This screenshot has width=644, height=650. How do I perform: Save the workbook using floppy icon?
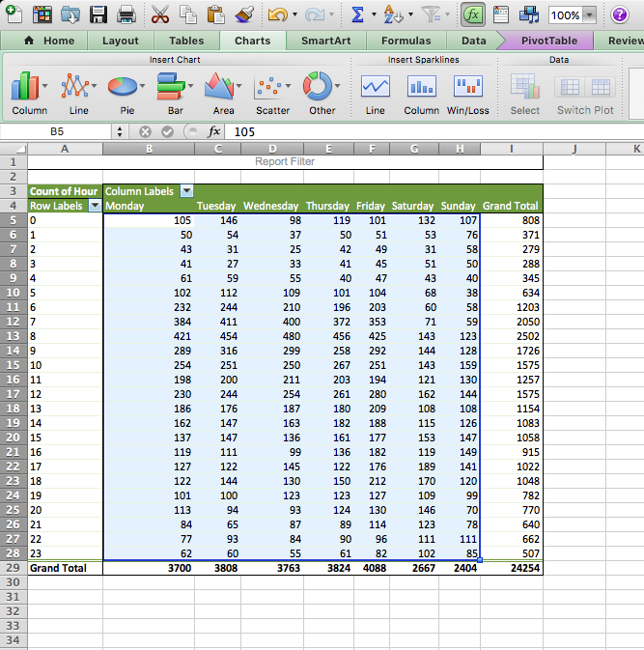tap(98, 14)
